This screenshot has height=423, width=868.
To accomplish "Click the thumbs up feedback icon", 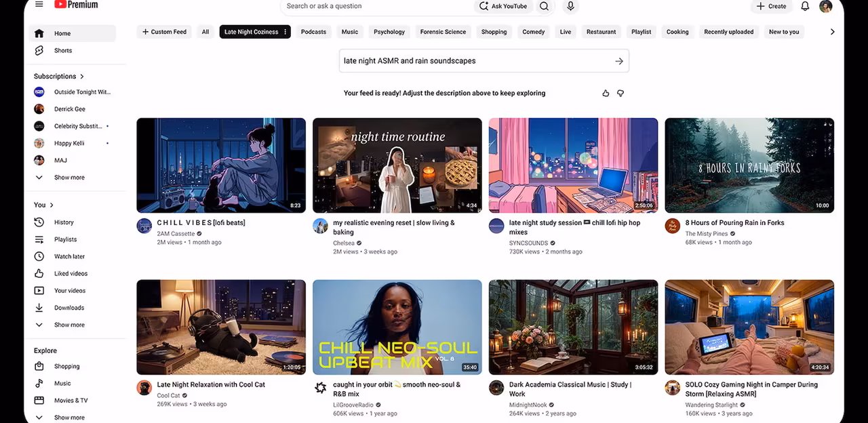I will click(x=606, y=94).
